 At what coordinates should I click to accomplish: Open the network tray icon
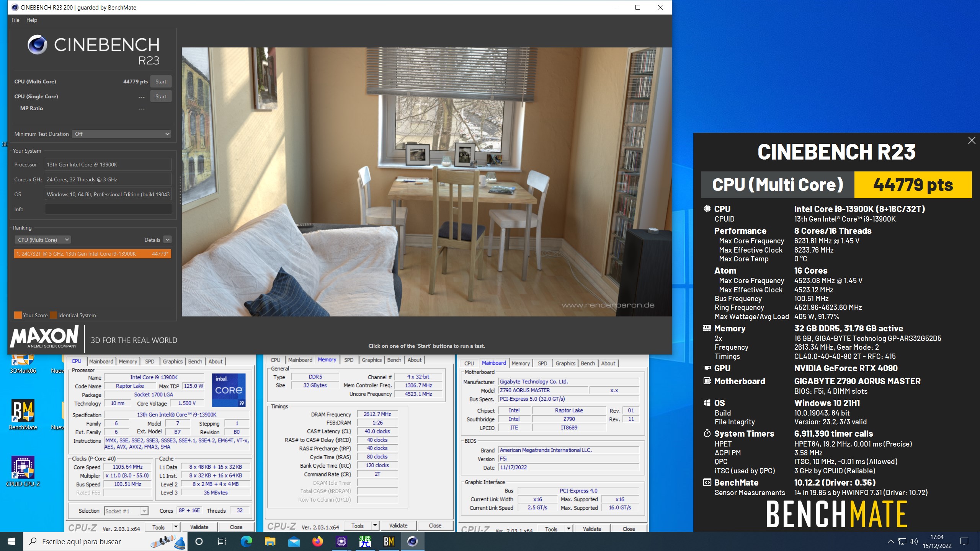(x=902, y=541)
